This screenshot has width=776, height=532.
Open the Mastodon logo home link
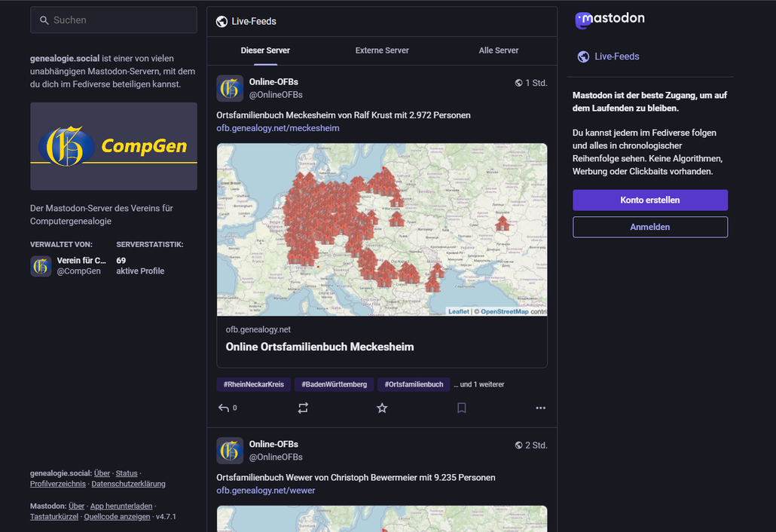(609, 20)
